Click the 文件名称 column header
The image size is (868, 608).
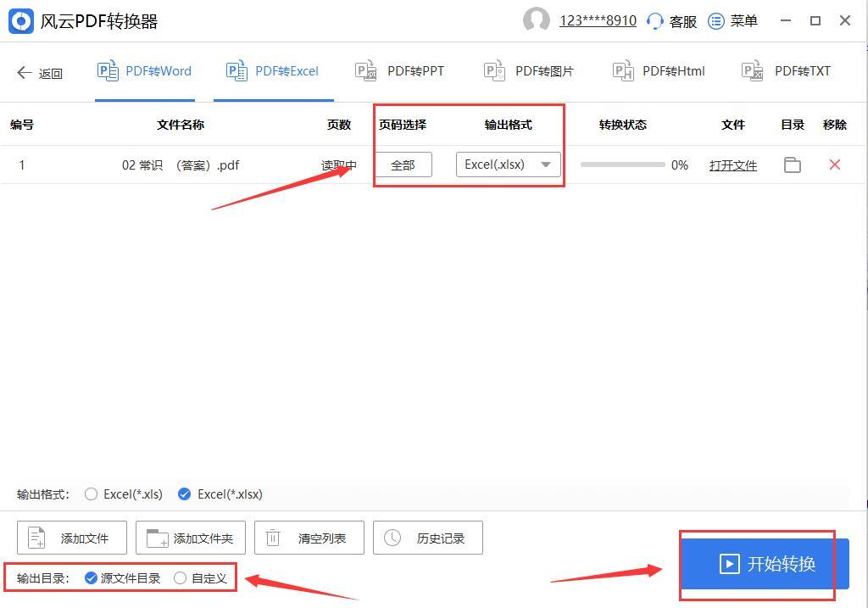[x=181, y=125]
